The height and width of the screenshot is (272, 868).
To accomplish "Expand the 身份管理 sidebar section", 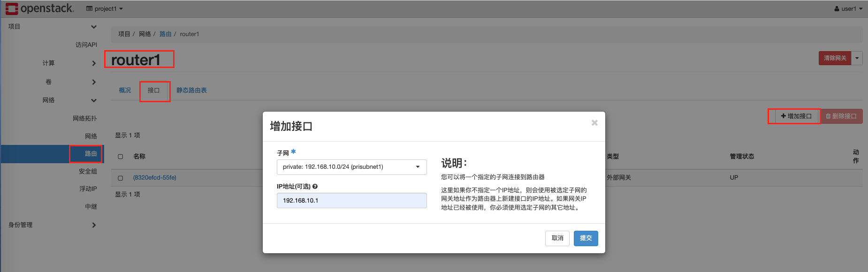I will 52,225.
